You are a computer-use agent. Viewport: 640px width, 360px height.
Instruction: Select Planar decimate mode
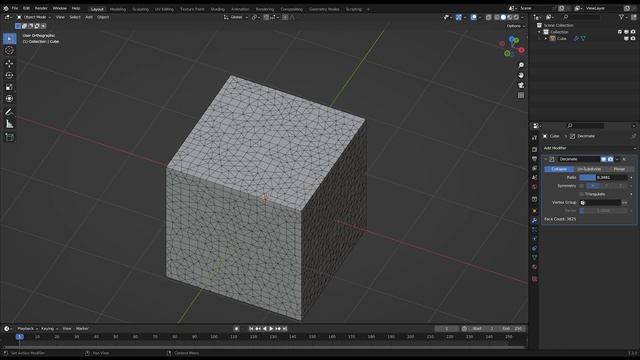pos(619,169)
